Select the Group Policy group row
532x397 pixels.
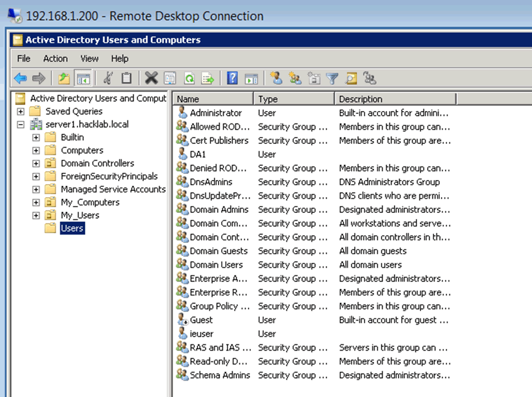(x=314, y=306)
